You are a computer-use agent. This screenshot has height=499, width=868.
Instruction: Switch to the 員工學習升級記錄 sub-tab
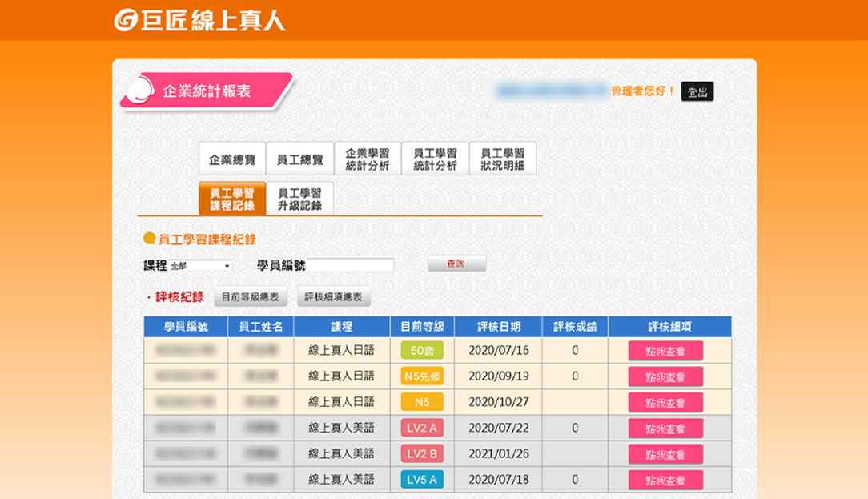click(299, 199)
